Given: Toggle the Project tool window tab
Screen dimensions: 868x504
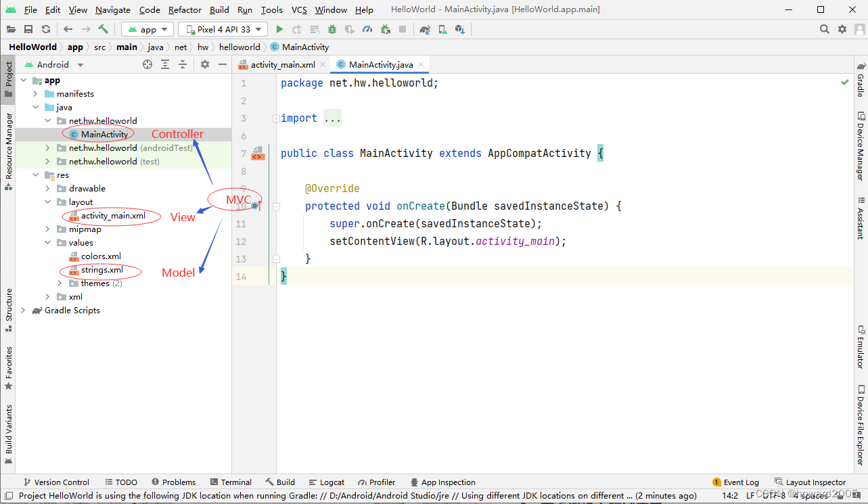Looking at the screenshot, I should pyautogui.click(x=8, y=80).
